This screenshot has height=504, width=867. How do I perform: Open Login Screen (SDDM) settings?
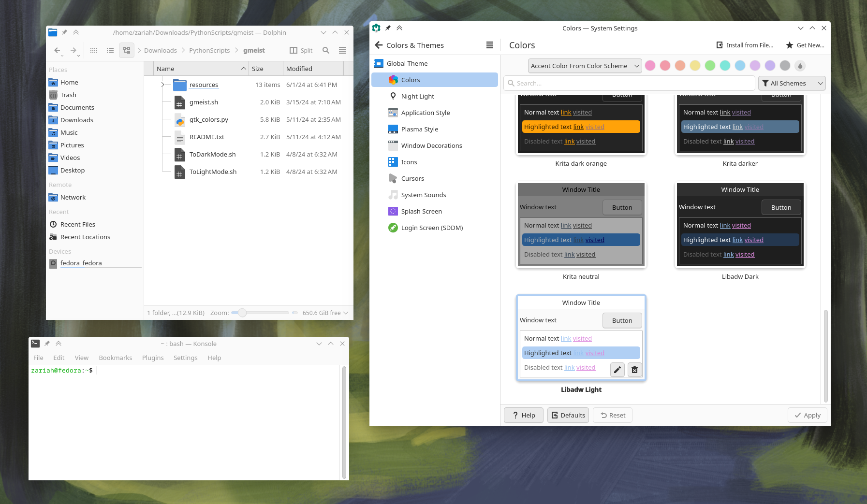pyautogui.click(x=435, y=228)
